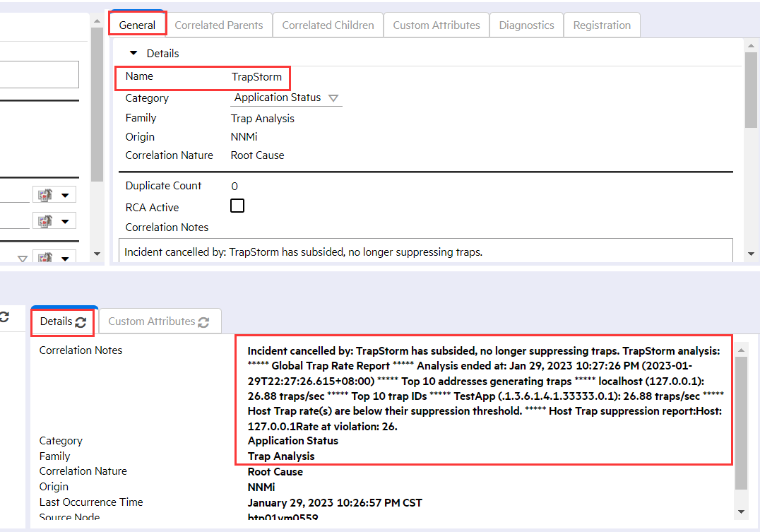760x532 pixels.
Task: Click refresh icon on lower Custom Attributes tab
Action: tap(203, 322)
